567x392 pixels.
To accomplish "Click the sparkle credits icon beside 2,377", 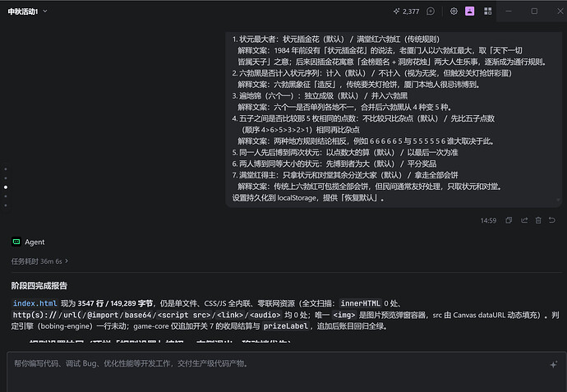I will point(396,12).
